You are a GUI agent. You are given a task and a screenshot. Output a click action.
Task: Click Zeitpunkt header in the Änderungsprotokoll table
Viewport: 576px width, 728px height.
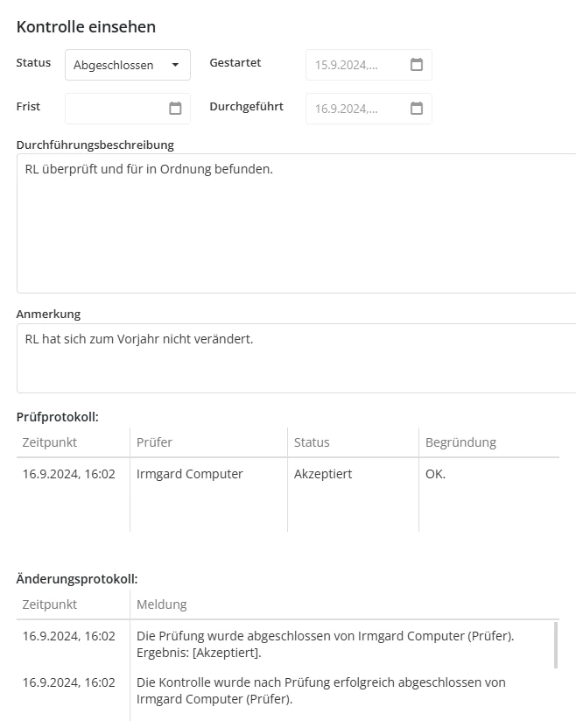click(49, 604)
